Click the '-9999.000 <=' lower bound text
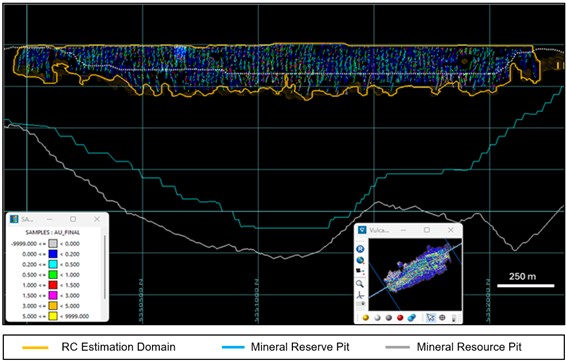This screenshot has width=566, height=361. 29,244
